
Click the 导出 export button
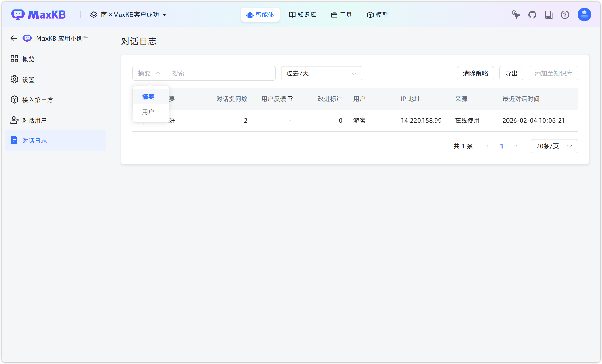coord(511,73)
